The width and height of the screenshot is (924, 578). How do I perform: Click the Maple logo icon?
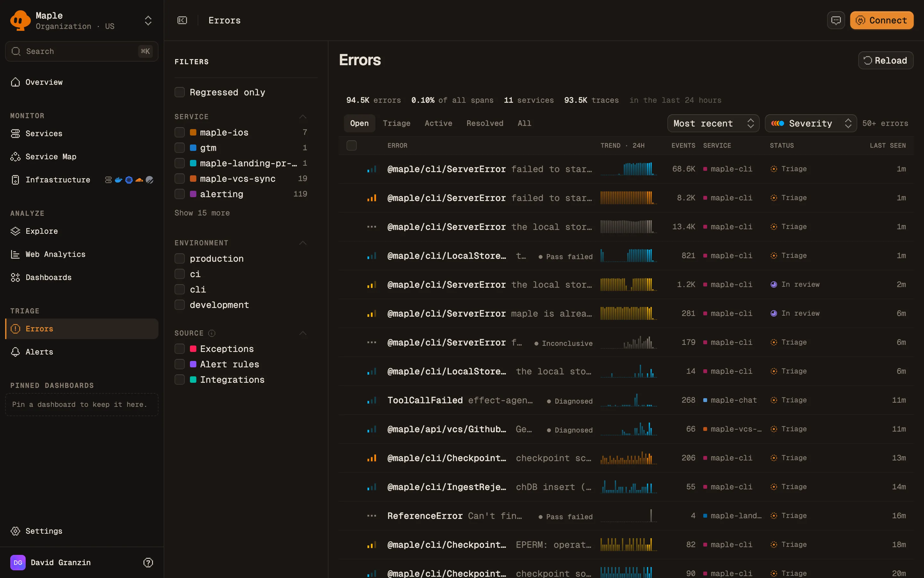(x=20, y=20)
